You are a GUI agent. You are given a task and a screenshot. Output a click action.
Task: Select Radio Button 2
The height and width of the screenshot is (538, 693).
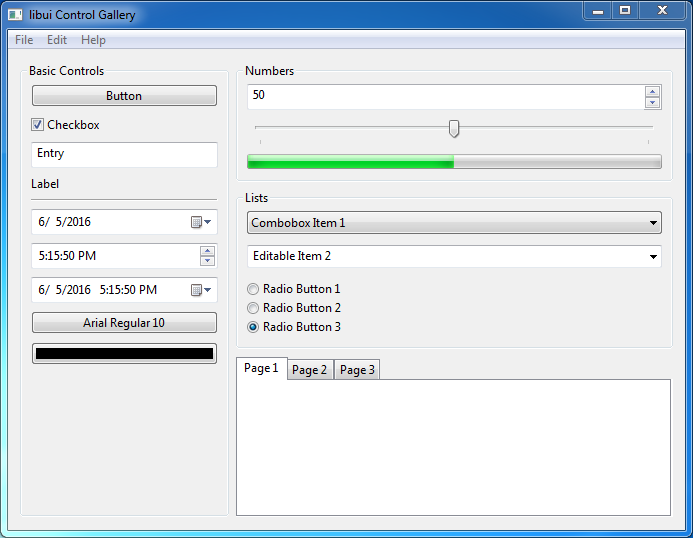(253, 308)
